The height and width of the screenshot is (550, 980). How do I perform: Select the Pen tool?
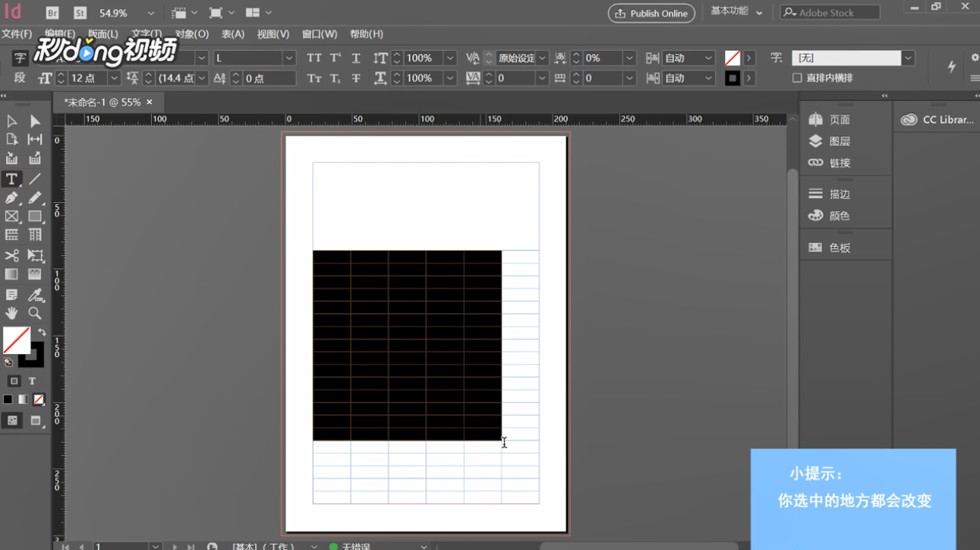11,198
